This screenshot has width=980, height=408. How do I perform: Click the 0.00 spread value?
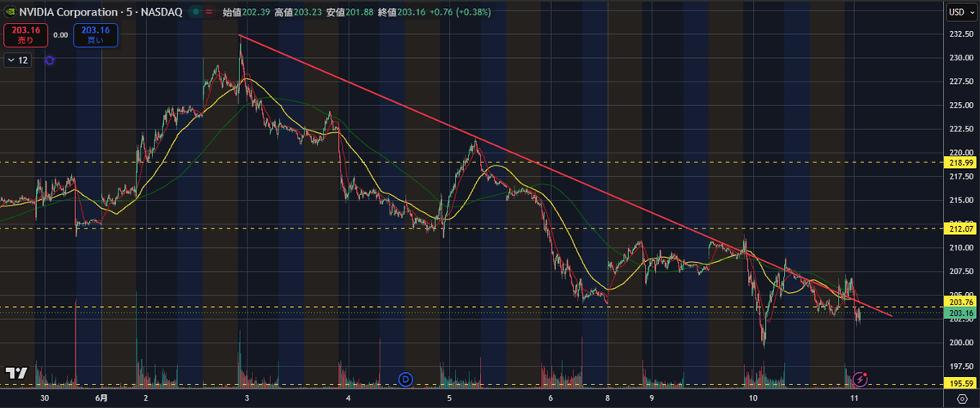point(60,35)
